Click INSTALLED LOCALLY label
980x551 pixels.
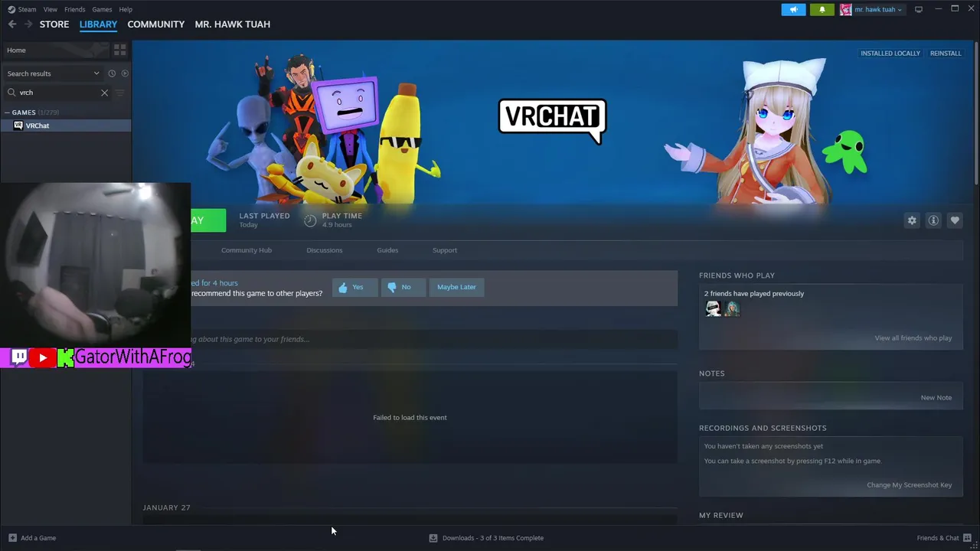tap(890, 54)
